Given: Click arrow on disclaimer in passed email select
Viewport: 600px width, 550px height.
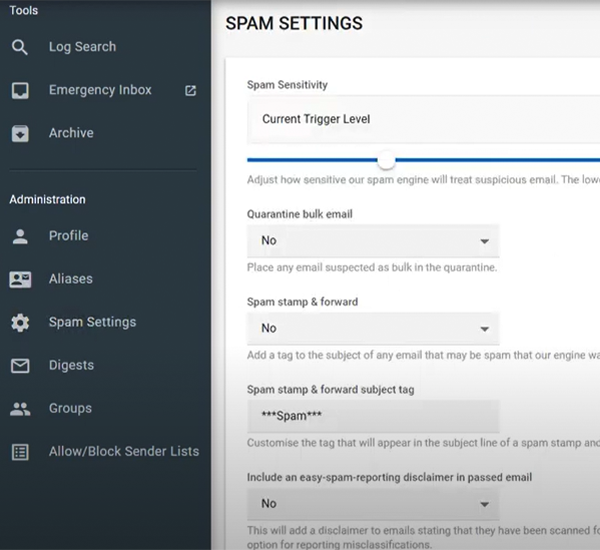Looking at the screenshot, I should 484,504.
